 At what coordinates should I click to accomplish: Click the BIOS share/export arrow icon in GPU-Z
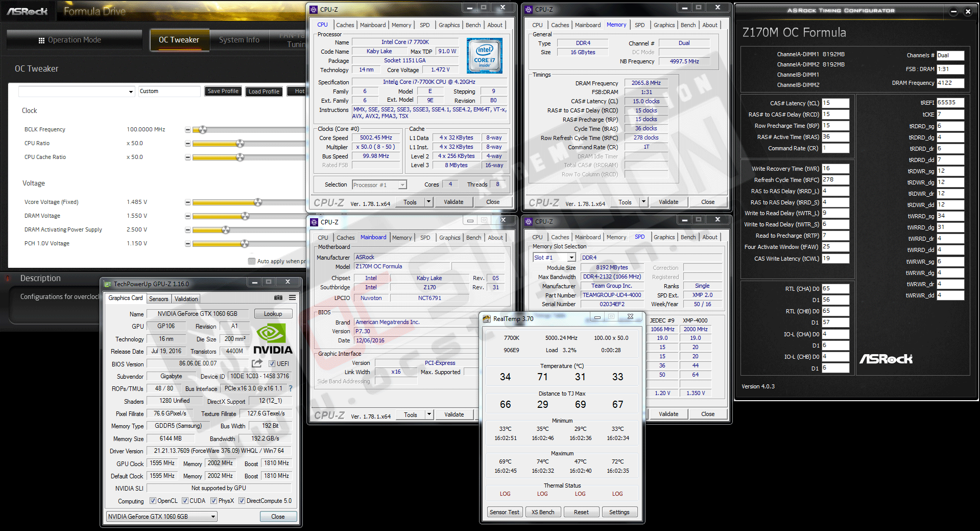257,363
